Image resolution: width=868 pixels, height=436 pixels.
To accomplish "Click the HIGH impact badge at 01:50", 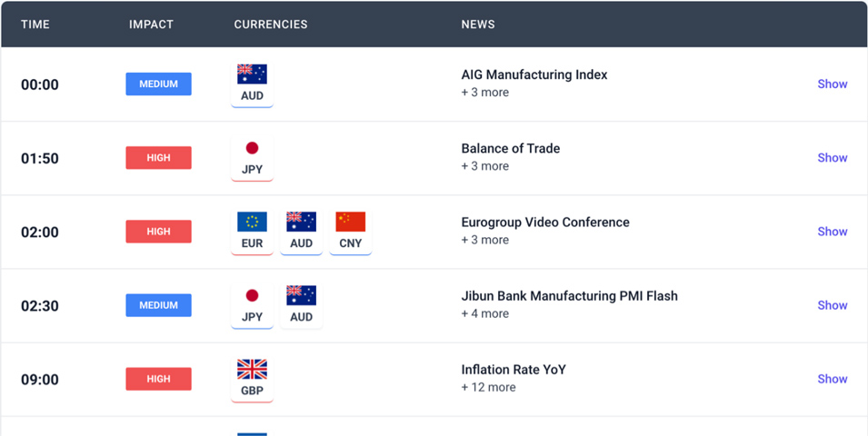I will [x=158, y=158].
